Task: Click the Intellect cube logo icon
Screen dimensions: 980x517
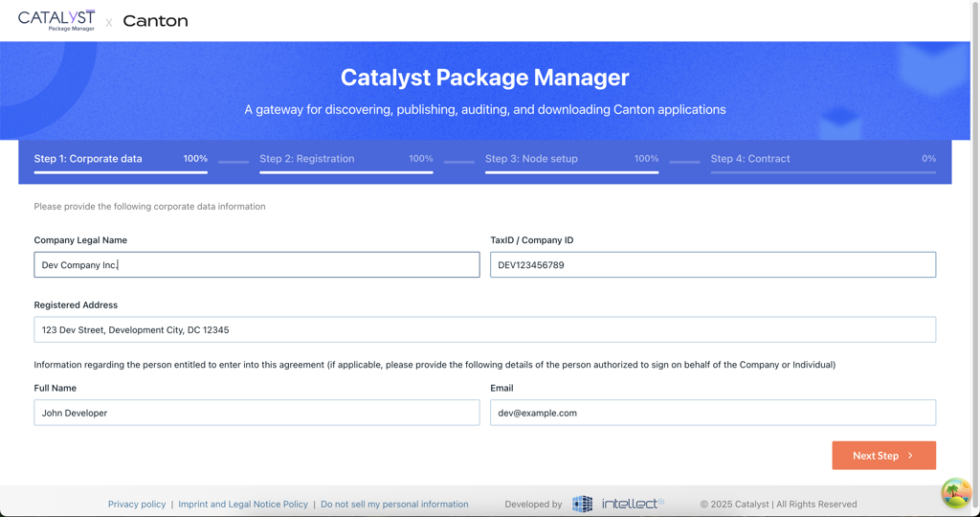Action: click(582, 504)
